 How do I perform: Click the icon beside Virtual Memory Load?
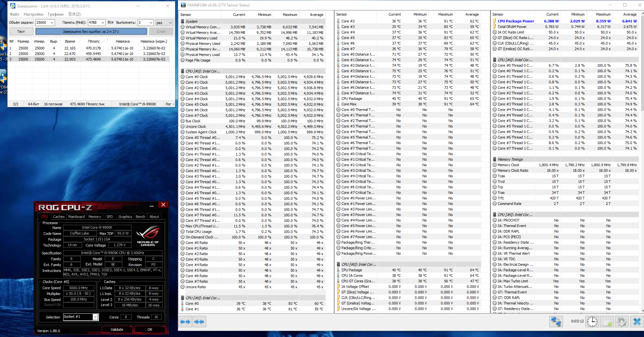point(183,38)
